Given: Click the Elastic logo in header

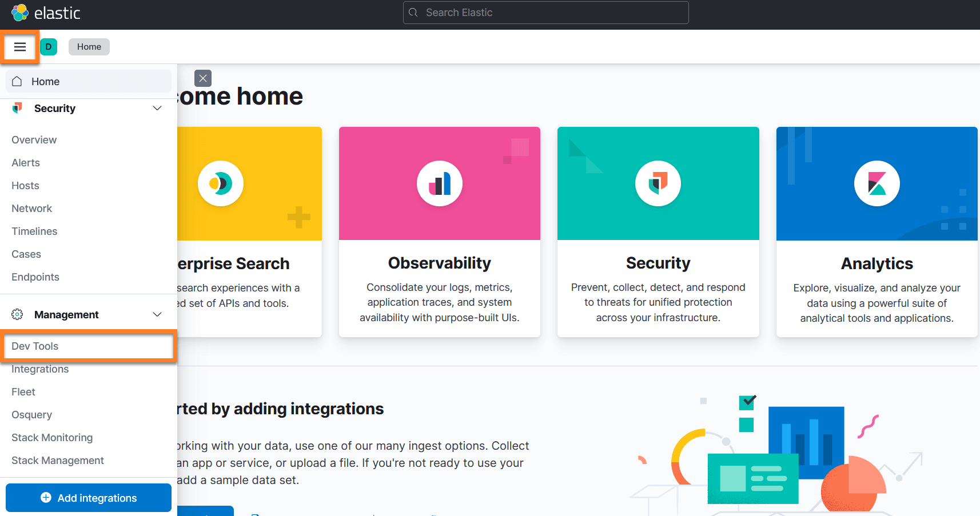Looking at the screenshot, I should coord(46,13).
